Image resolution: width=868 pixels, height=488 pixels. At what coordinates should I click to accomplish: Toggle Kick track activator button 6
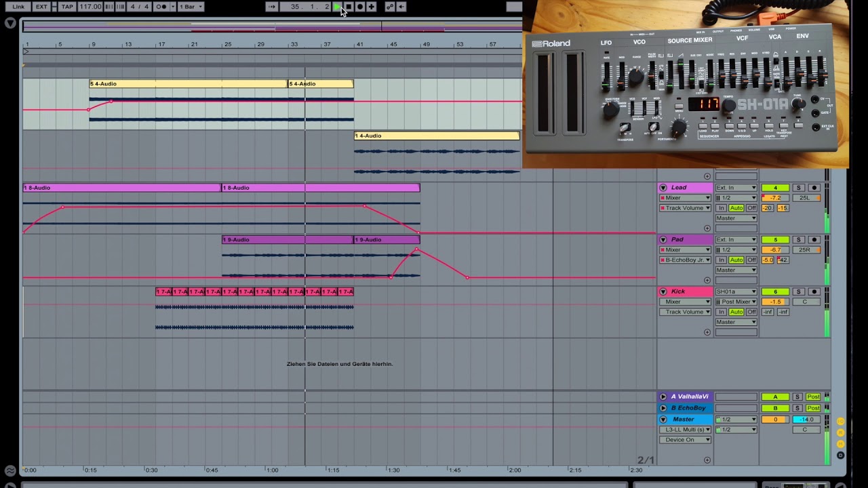[x=775, y=291]
